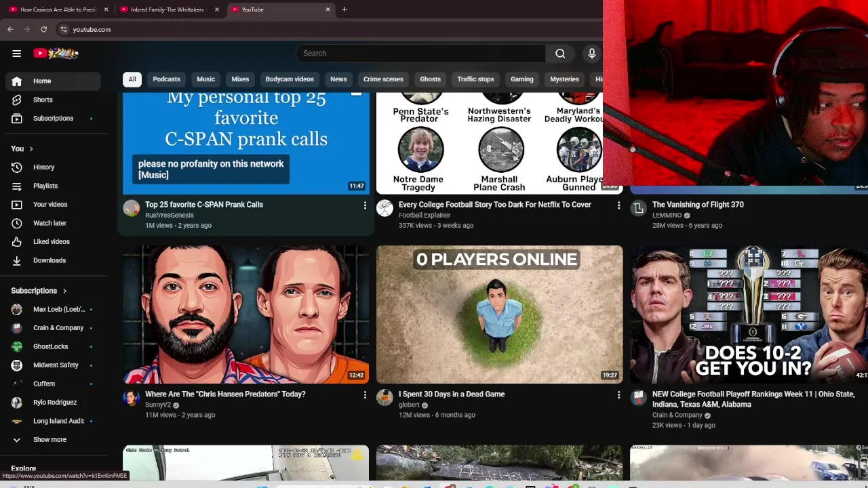Click the search magnifier button
The height and width of the screenshot is (488, 868).
tap(560, 54)
